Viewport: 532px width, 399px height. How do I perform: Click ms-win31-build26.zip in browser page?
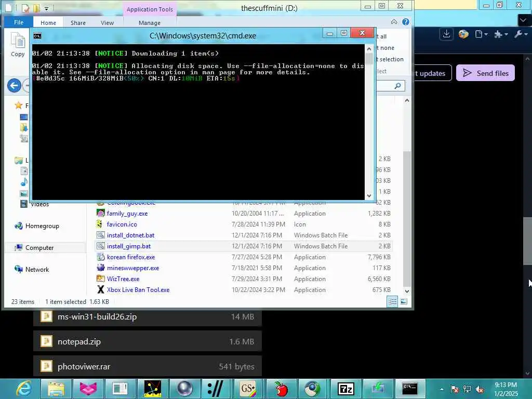[148, 316]
